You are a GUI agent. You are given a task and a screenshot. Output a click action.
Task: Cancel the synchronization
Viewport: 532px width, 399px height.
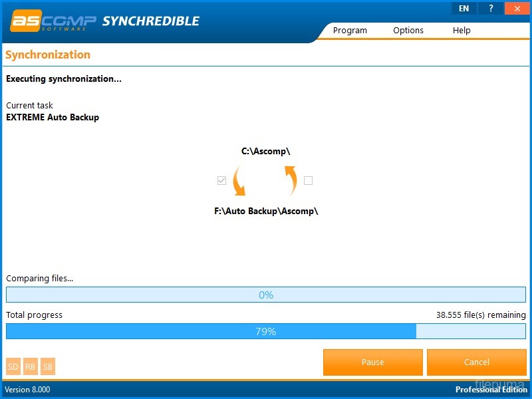[x=477, y=362]
